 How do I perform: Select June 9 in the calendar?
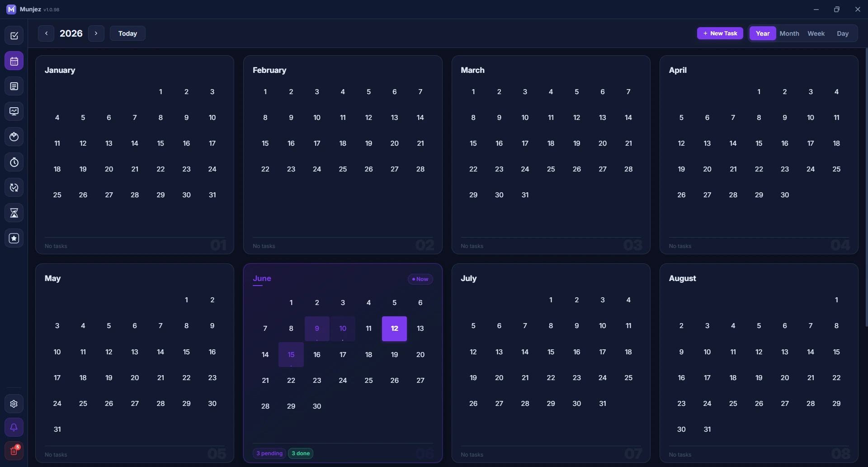point(317,329)
